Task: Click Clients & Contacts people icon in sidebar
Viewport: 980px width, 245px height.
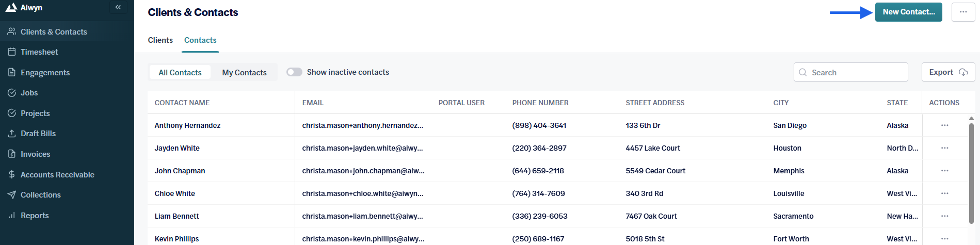Action: tap(11, 31)
